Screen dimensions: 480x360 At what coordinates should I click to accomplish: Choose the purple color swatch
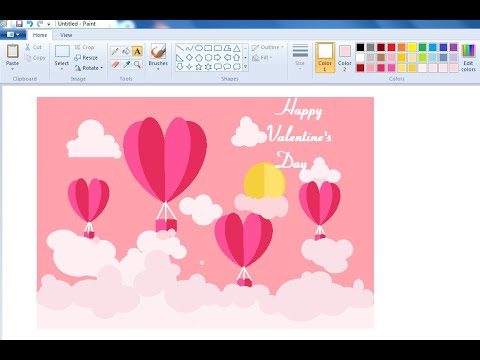453,47
